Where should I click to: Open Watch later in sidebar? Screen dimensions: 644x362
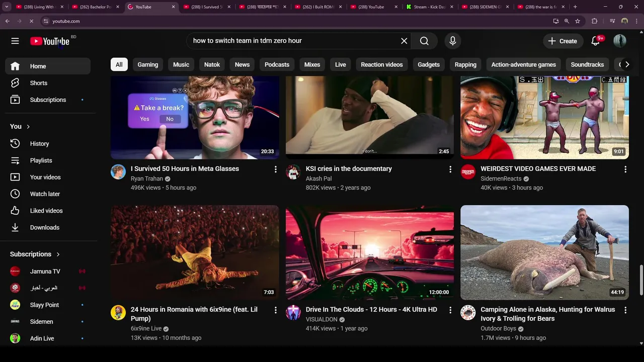[48, 194]
